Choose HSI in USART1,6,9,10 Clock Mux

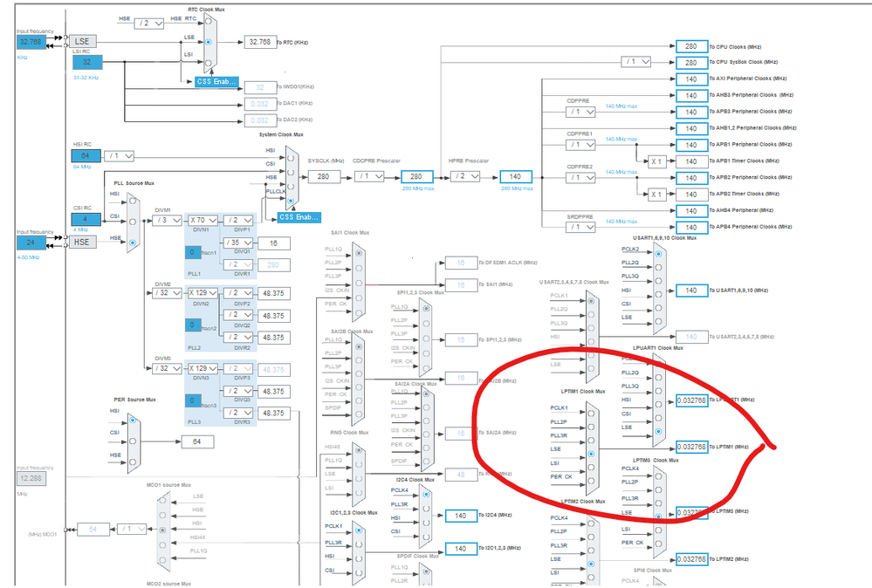pyautogui.click(x=658, y=295)
